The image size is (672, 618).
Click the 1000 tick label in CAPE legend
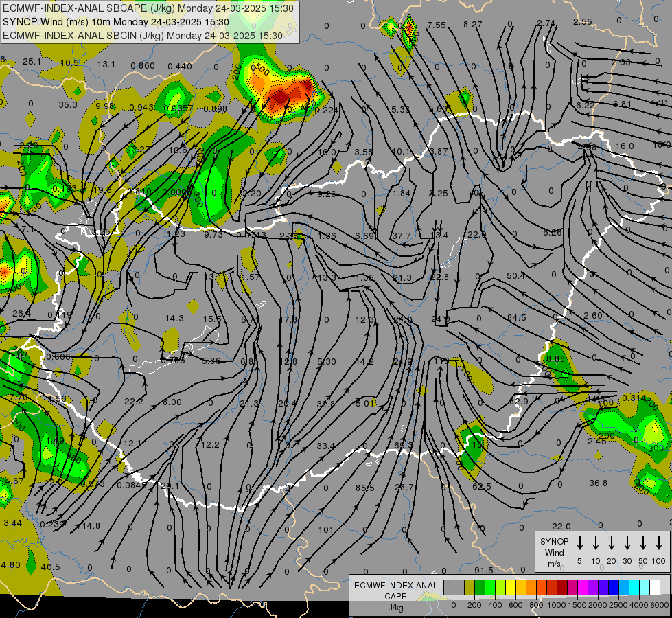(556, 605)
